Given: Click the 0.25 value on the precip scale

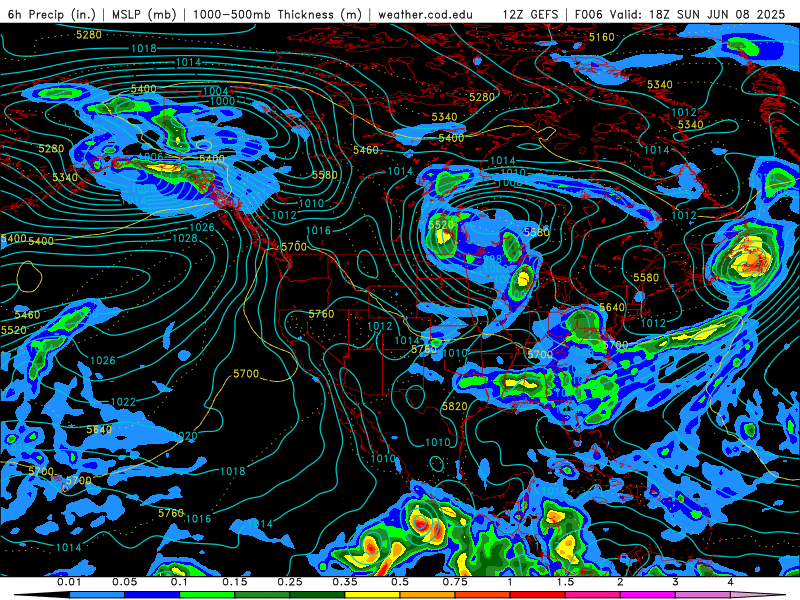Looking at the screenshot, I should tap(290, 582).
